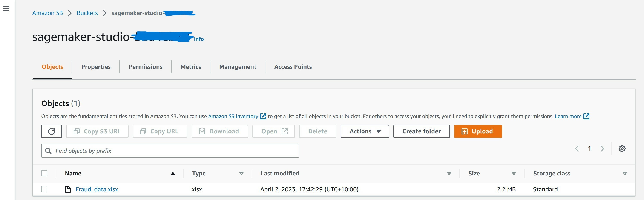Switch to the Properties tab
The height and width of the screenshot is (200, 644).
(96, 67)
